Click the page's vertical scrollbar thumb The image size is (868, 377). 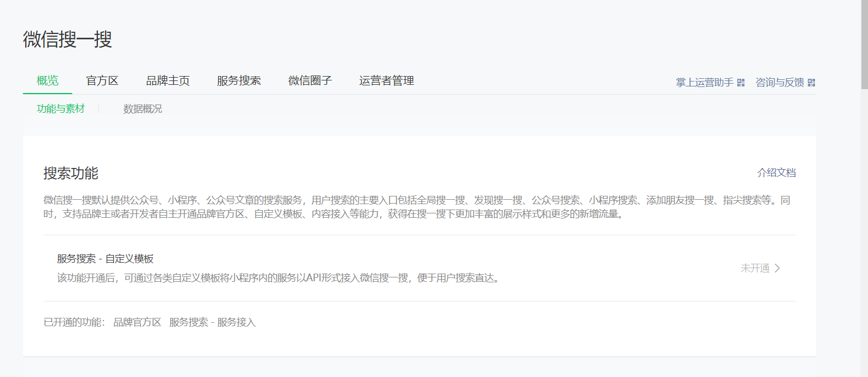pyautogui.click(x=864, y=44)
